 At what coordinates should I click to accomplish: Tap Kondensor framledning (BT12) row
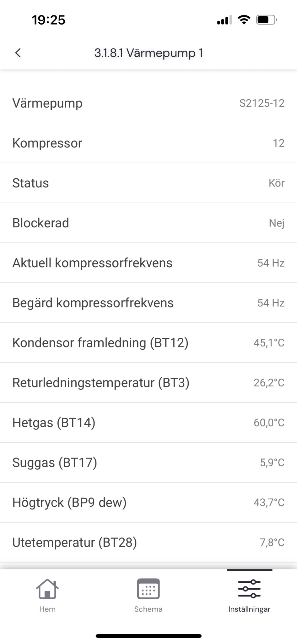point(148,343)
